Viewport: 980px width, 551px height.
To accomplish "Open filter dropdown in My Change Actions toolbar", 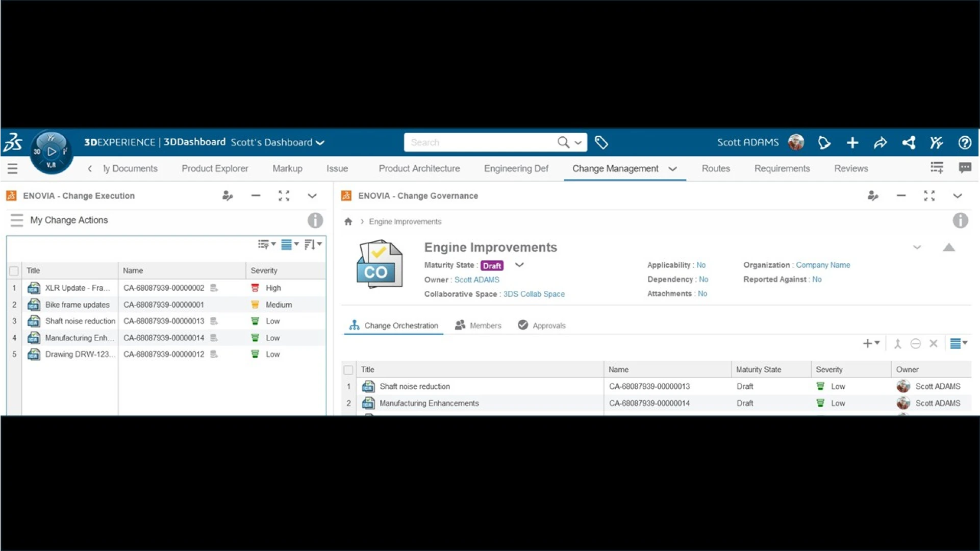I will (267, 244).
